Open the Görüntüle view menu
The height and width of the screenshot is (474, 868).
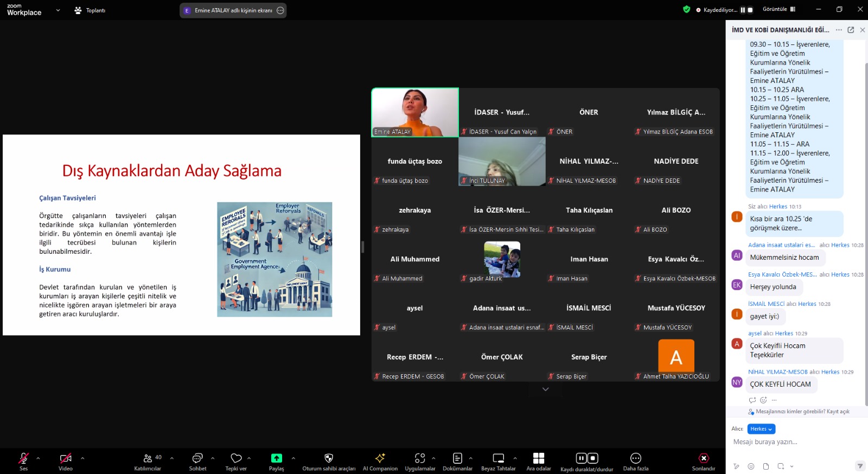coord(778,9)
